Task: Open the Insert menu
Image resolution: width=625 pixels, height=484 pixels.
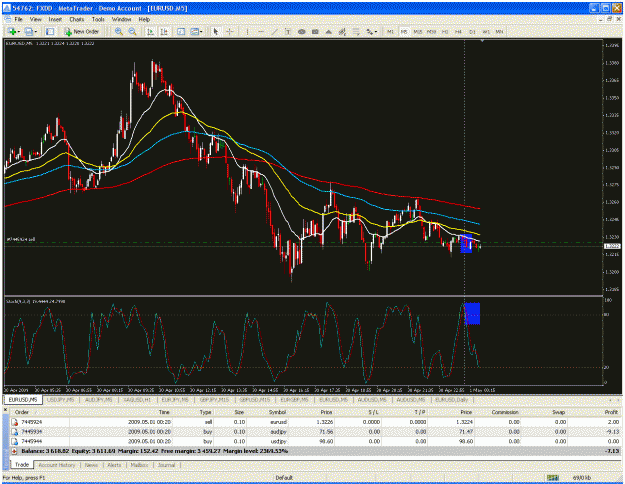Action: coord(55,19)
